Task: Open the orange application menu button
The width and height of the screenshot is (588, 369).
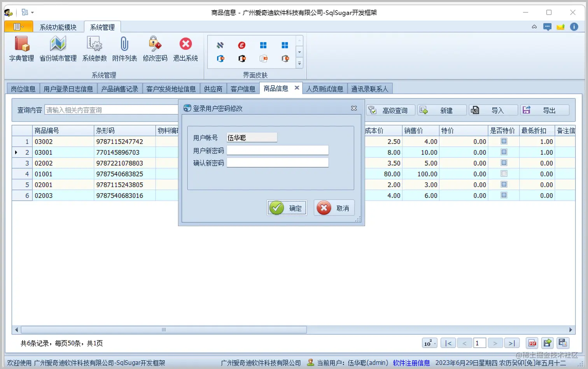Action: point(18,26)
